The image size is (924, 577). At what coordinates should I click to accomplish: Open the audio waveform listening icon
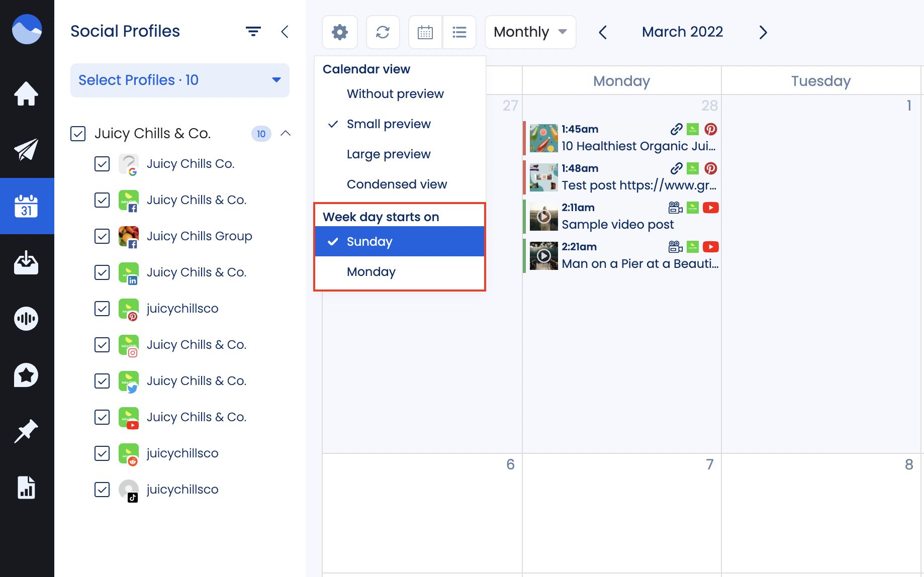26,319
